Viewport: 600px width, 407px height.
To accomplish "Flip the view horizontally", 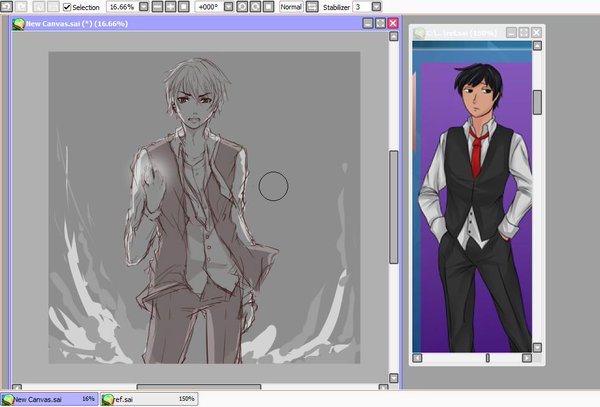I will point(312,7).
